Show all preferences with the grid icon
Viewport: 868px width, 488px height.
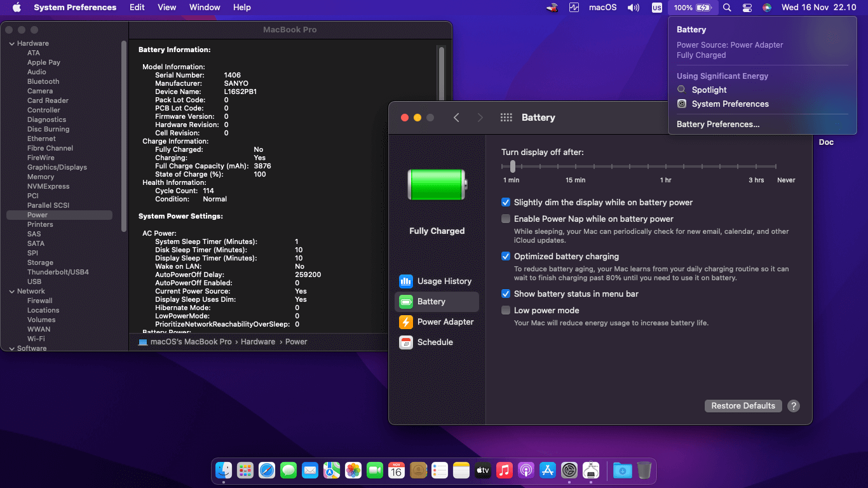coord(506,118)
